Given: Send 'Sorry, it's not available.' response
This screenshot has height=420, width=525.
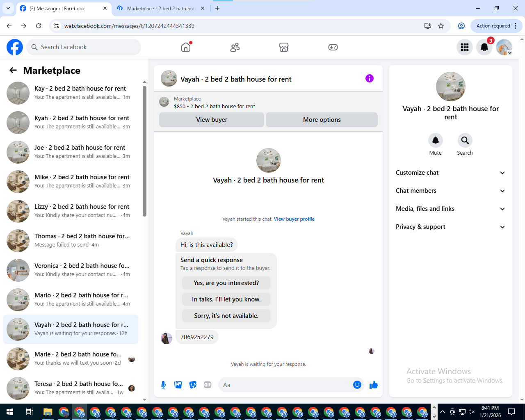Looking at the screenshot, I should [226, 316].
